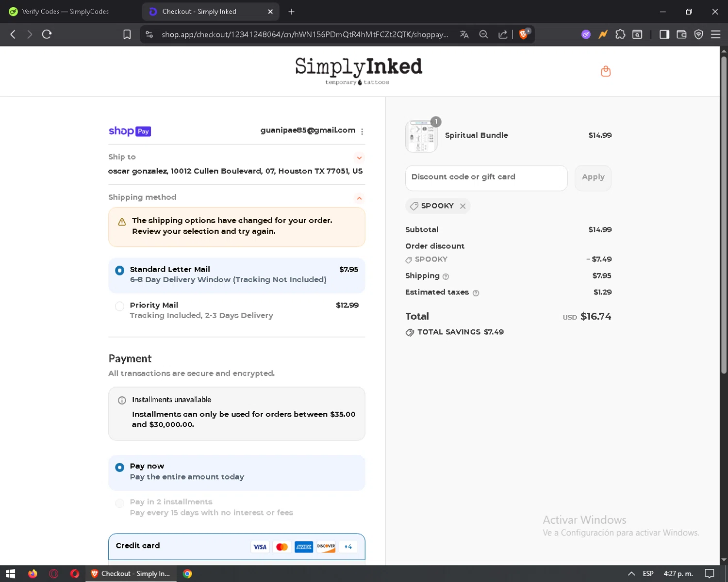Click the Apply discount button
The width and height of the screenshot is (728, 582).
[x=593, y=178]
